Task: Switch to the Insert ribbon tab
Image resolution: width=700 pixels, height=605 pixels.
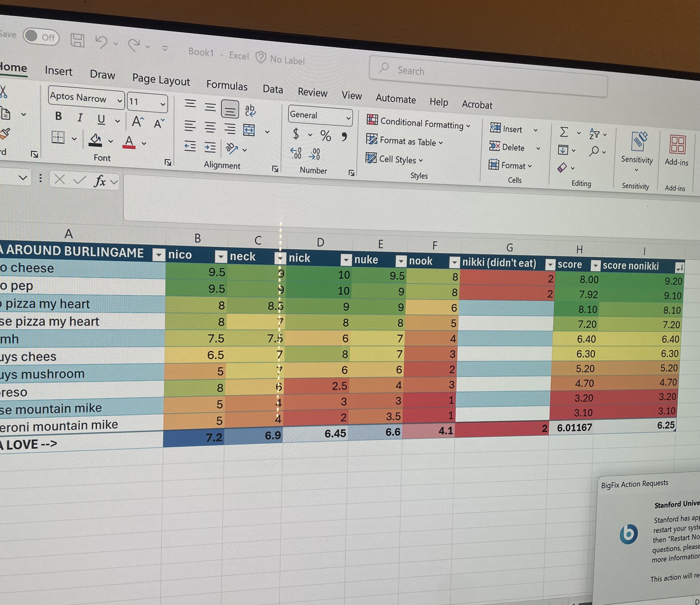Action: [x=58, y=71]
